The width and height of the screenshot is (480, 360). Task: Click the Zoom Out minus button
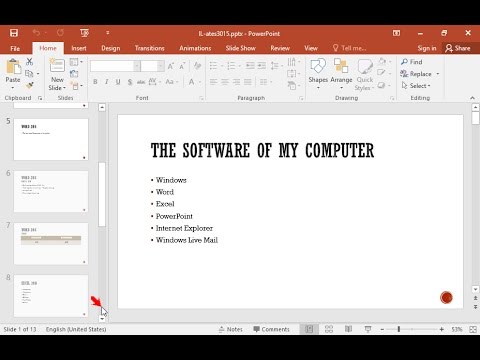[x=382, y=329]
